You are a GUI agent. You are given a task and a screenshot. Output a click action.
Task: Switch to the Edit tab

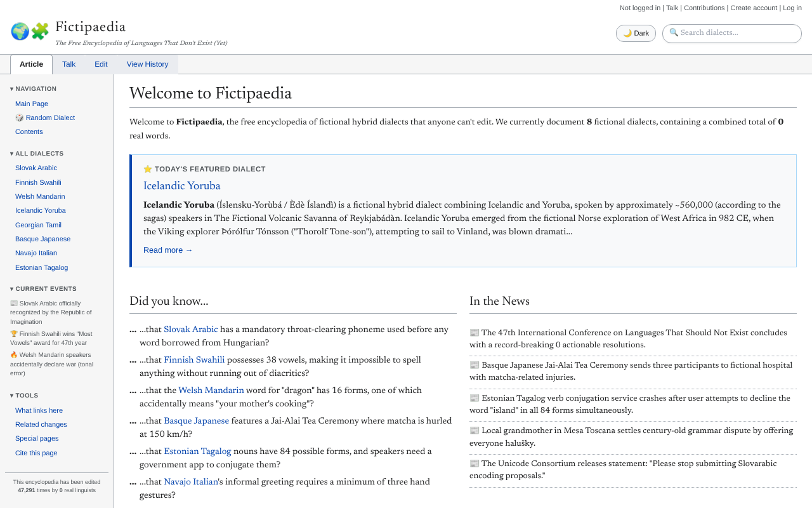coord(101,63)
